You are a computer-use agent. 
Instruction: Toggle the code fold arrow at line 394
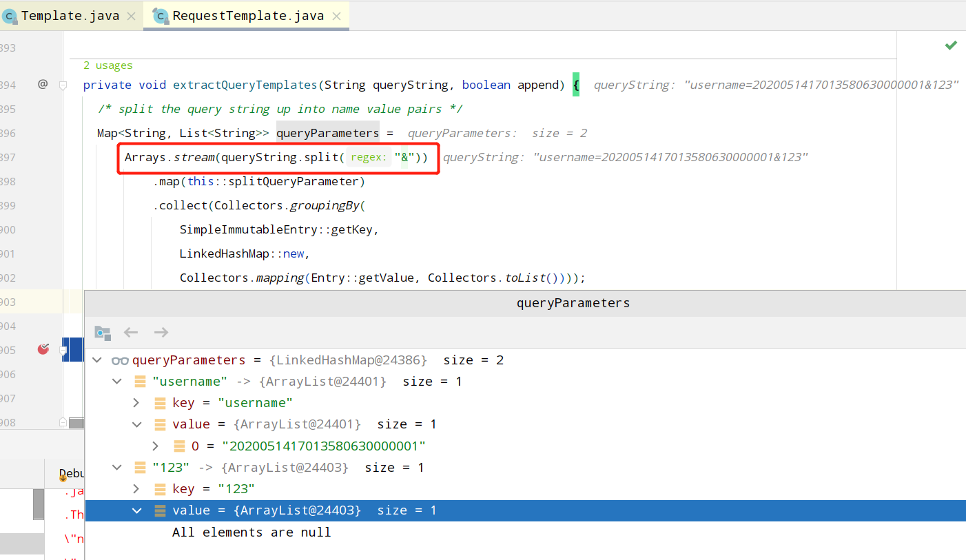click(x=62, y=84)
